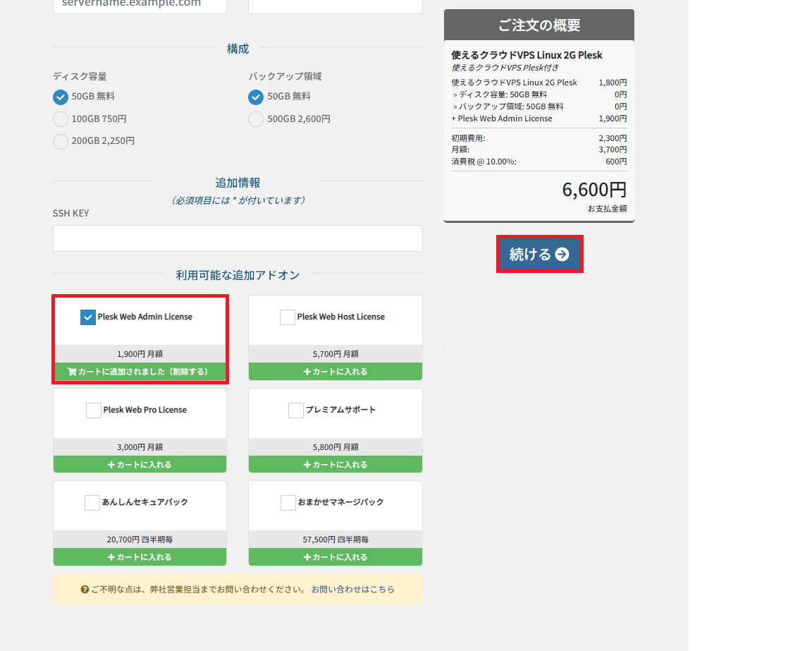This screenshot has height=651, width=812.
Task: Click the 5,700円 月額 price label
Action: click(x=336, y=354)
